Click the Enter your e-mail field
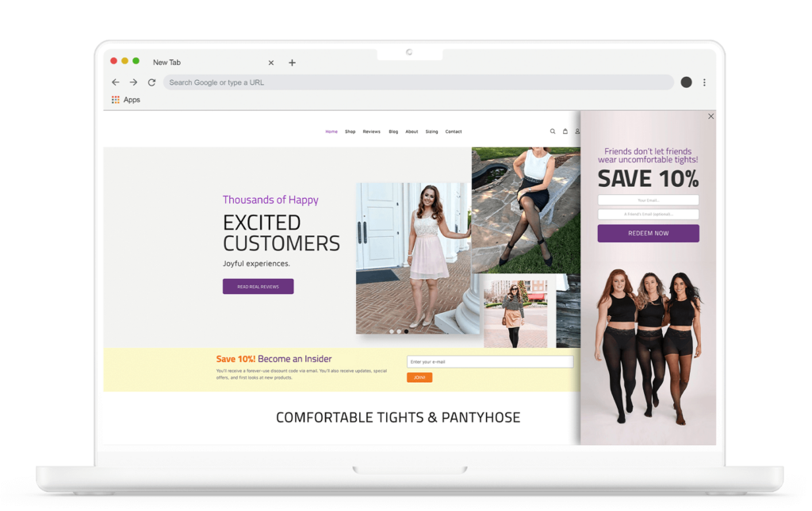This screenshot has height=511, width=812. [489, 361]
